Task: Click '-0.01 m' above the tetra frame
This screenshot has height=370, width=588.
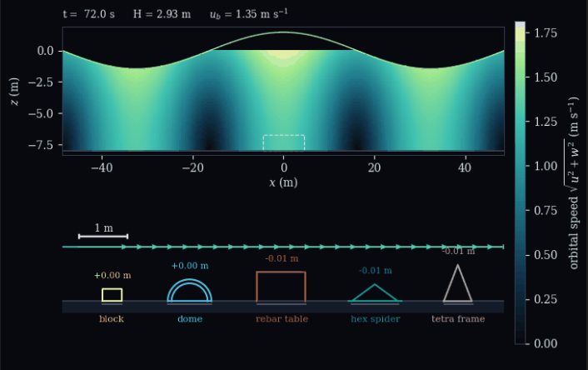Action: (458, 251)
